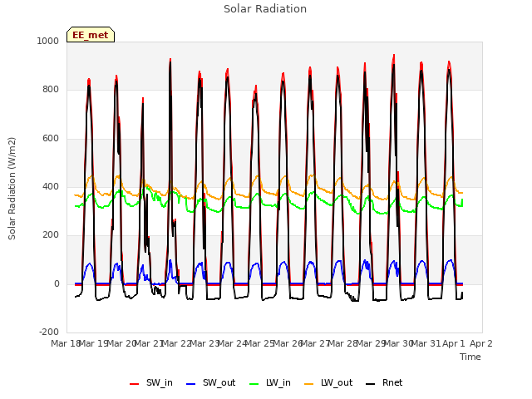Click the 1000 y-axis tick label

(x=48, y=41)
